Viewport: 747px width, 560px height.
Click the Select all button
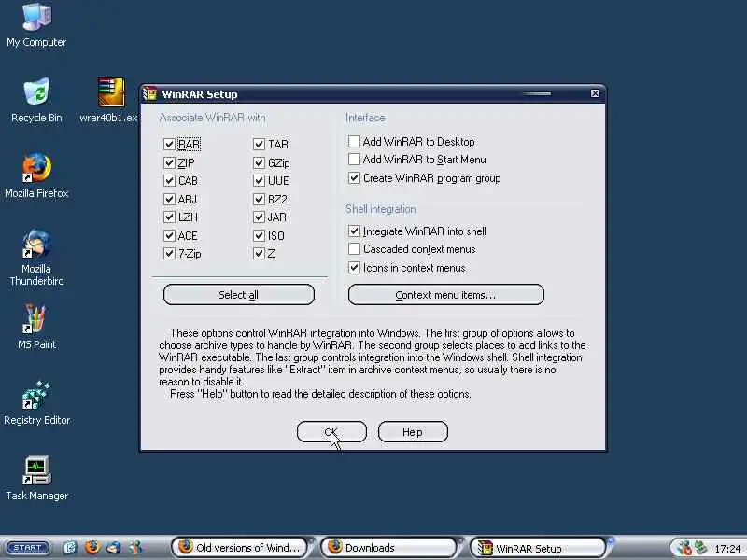point(239,295)
